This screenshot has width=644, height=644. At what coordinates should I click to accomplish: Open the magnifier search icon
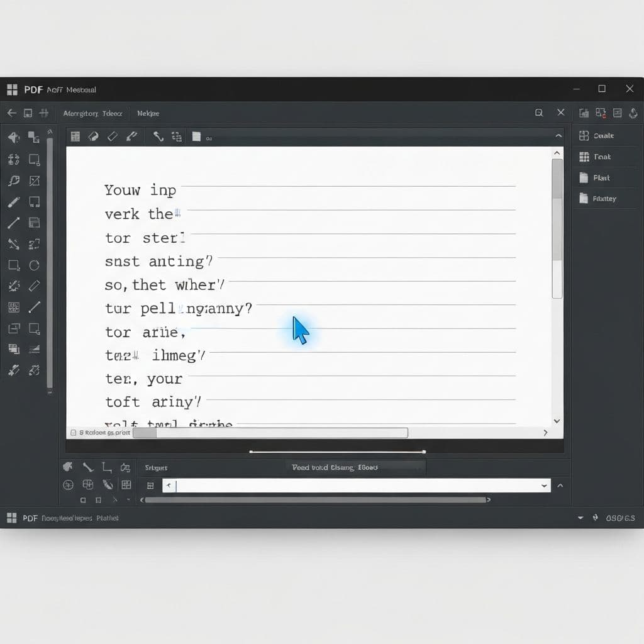pos(539,113)
